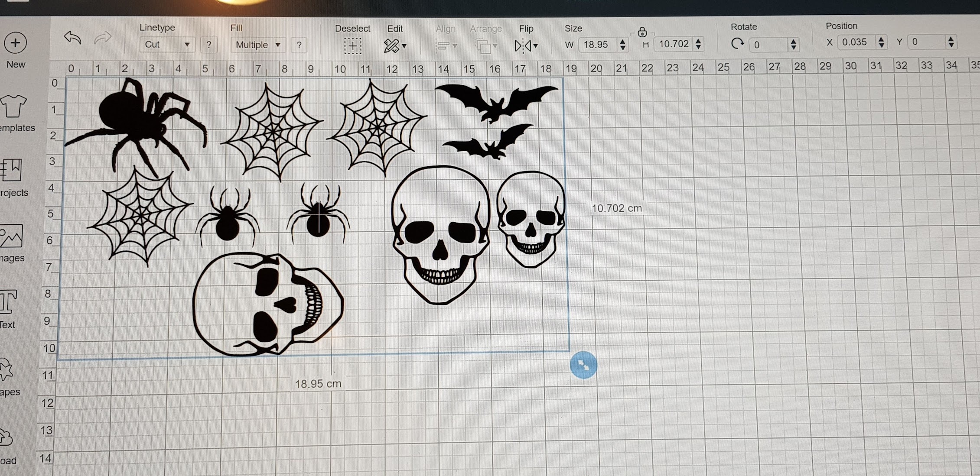Click the Projects label in sidebar

click(x=14, y=193)
